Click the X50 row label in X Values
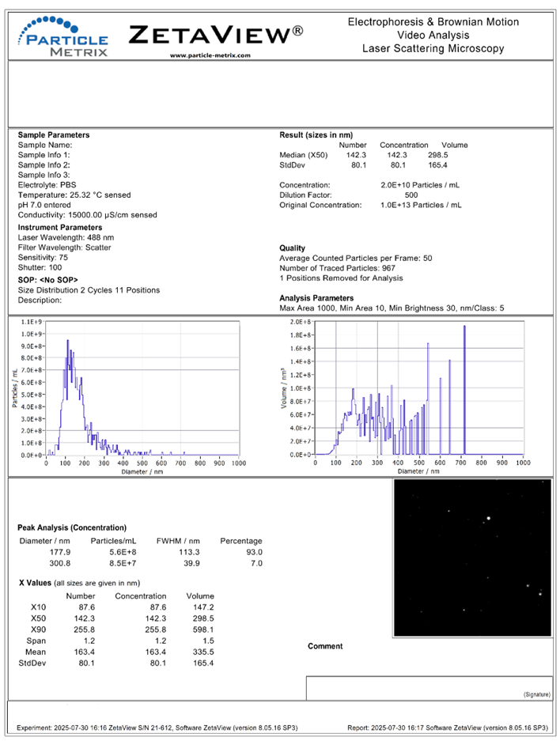560x741 pixels. coord(38,618)
